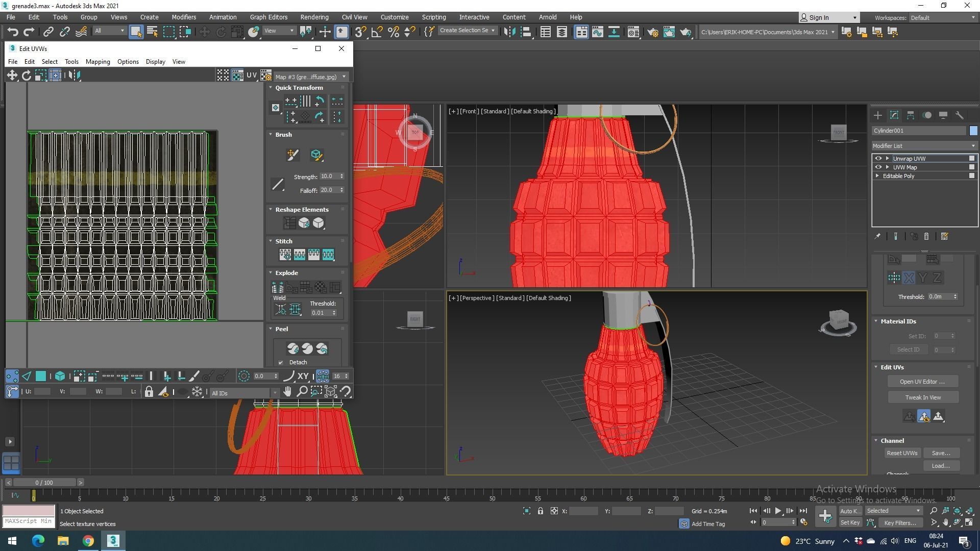Open the Graph Editors menu

[x=268, y=17]
